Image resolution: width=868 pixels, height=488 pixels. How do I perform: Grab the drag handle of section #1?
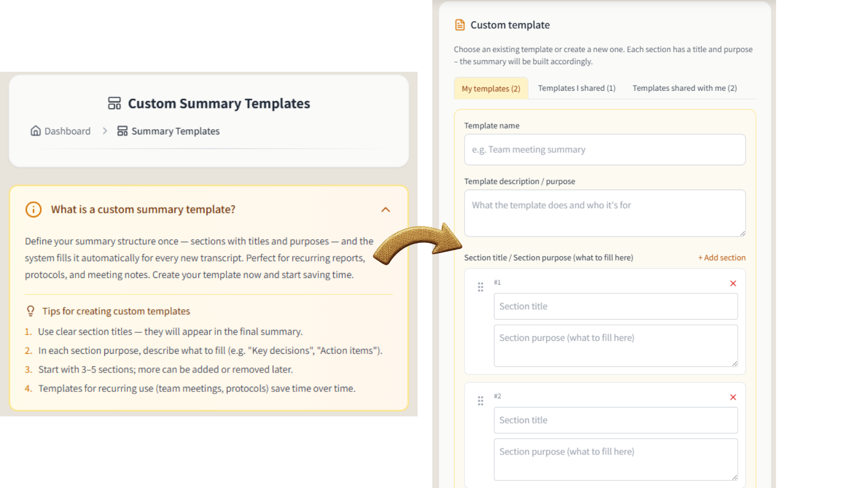[481, 287]
